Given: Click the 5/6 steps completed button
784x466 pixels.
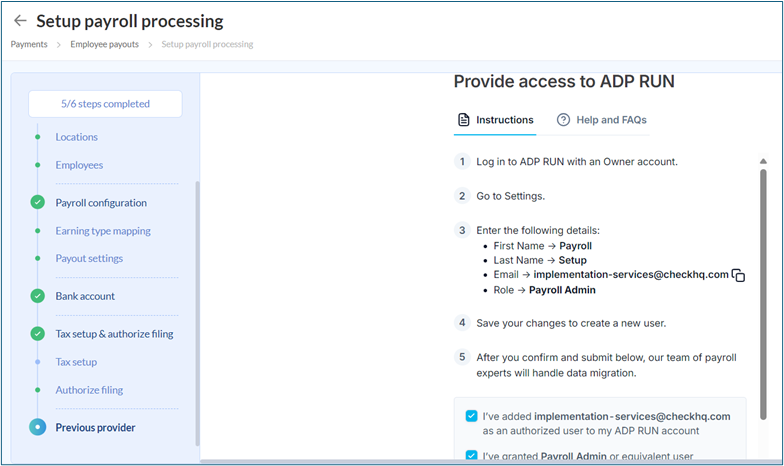Looking at the screenshot, I should tap(106, 104).
